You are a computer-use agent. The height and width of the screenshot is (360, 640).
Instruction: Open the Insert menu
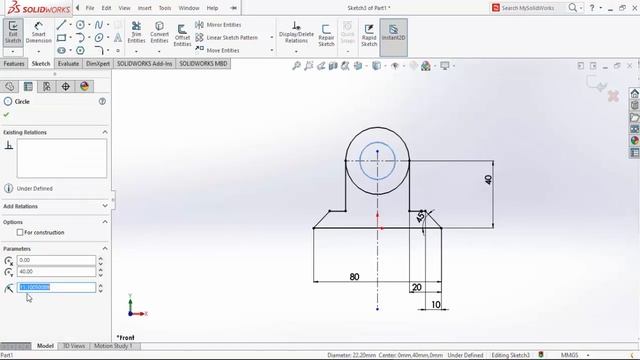pos(144,8)
